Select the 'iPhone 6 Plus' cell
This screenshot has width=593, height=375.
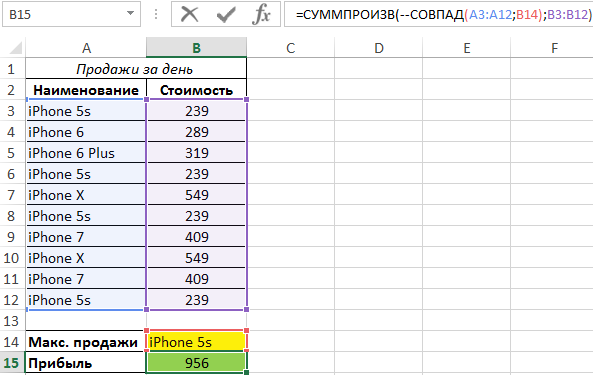[86, 153]
